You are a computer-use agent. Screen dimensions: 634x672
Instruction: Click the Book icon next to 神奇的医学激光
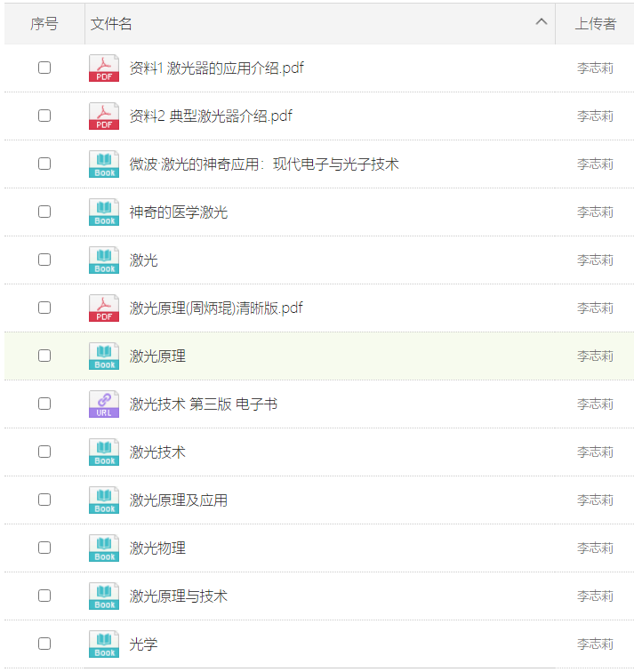click(103, 212)
